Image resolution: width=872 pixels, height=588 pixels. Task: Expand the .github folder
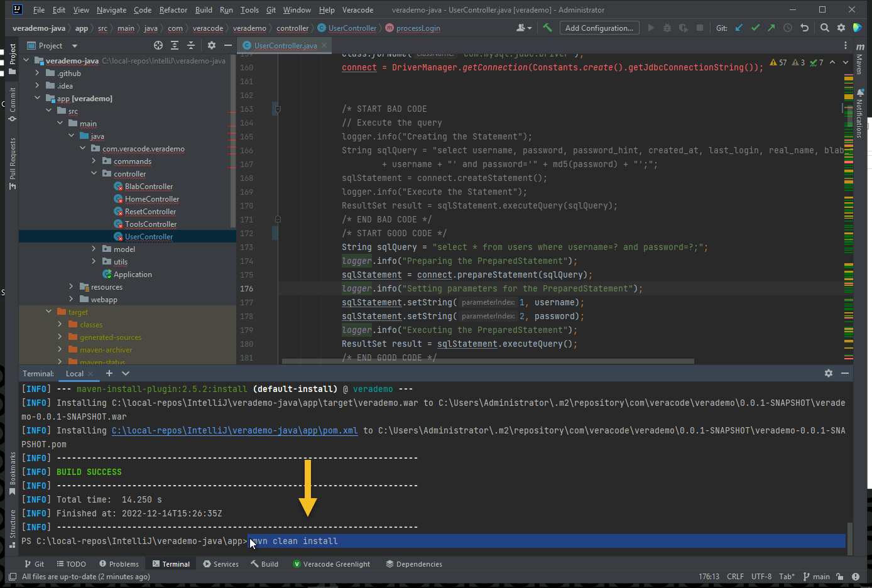[x=37, y=73]
